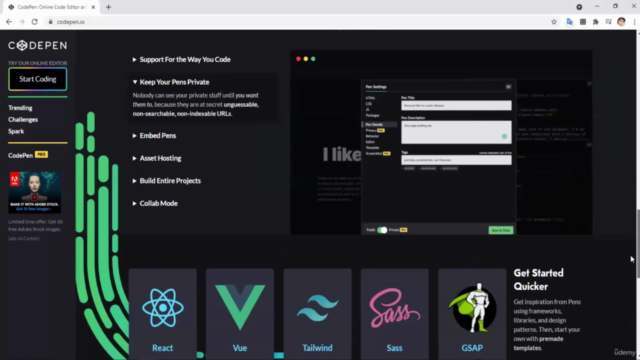Open the React template card label

(x=162, y=348)
